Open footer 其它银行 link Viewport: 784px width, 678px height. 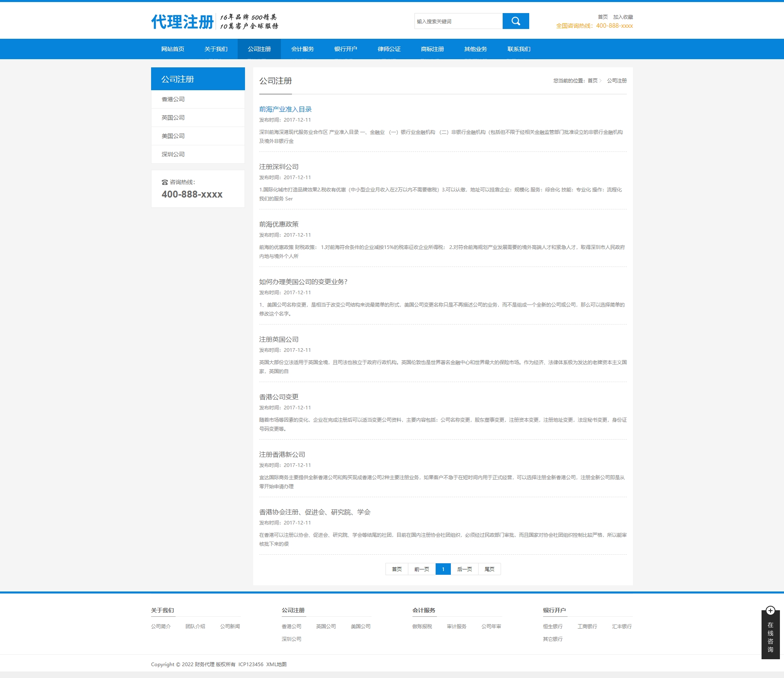(553, 639)
